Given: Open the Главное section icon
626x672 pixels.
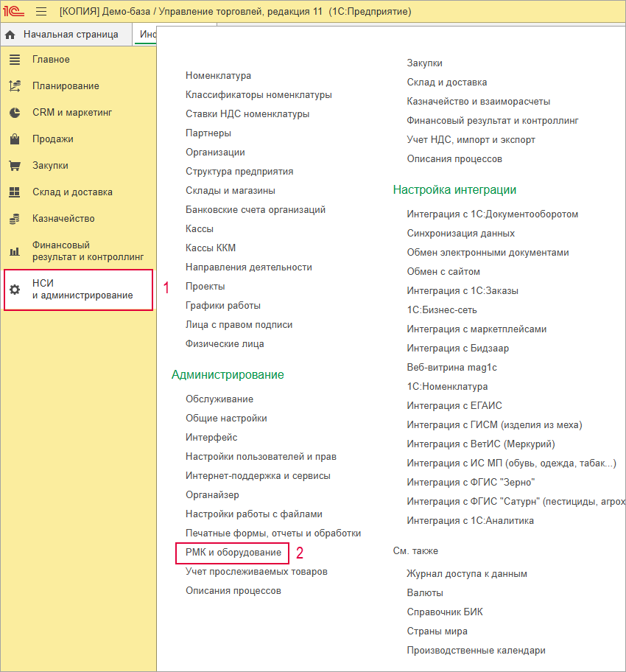Looking at the screenshot, I should [14, 60].
